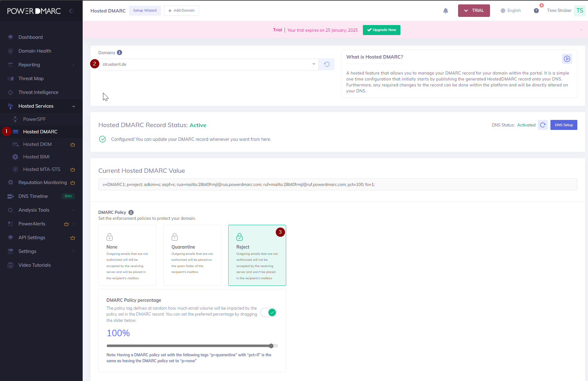Open the strueberit.de domain dropdown

208,64
